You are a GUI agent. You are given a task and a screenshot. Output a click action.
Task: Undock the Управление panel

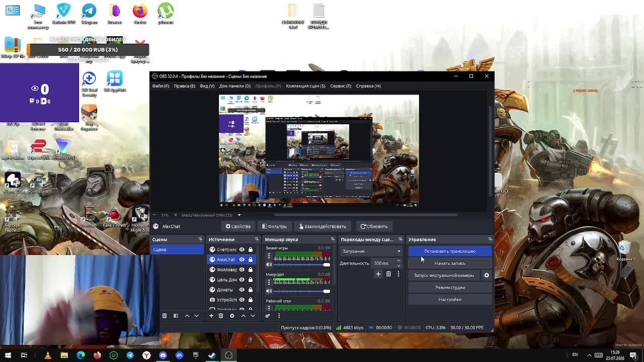[x=490, y=239]
